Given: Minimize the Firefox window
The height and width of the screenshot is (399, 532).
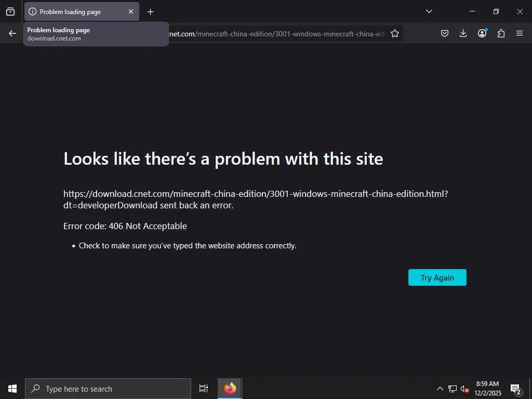Looking at the screenshot, I should point(472,11).
